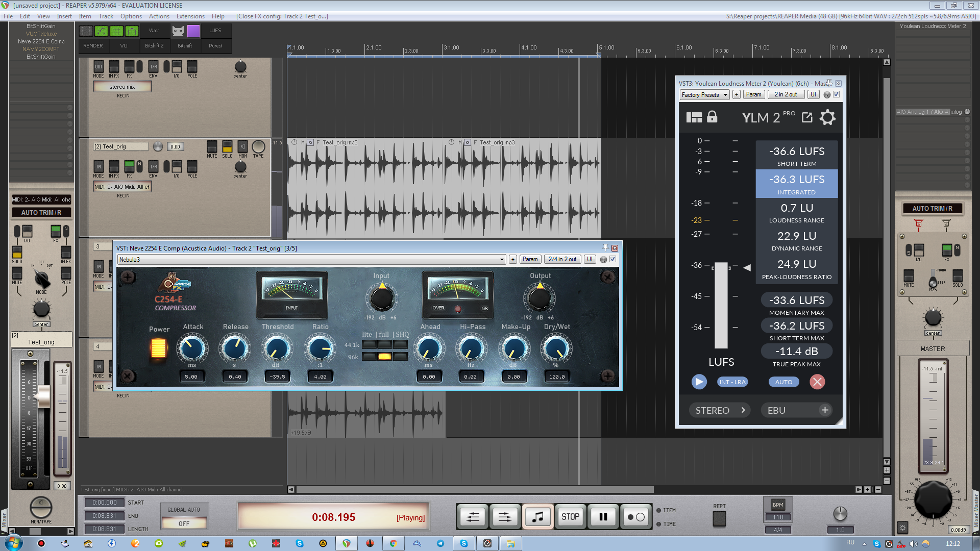
Task: Click the INT - LRA button in YLM
Action: [732, 382]
